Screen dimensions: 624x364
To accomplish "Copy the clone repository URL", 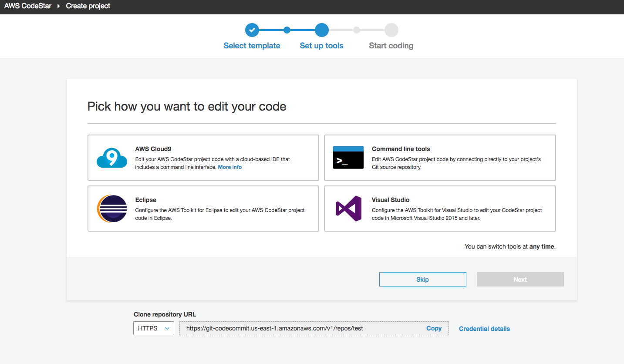I will [434, 328].
